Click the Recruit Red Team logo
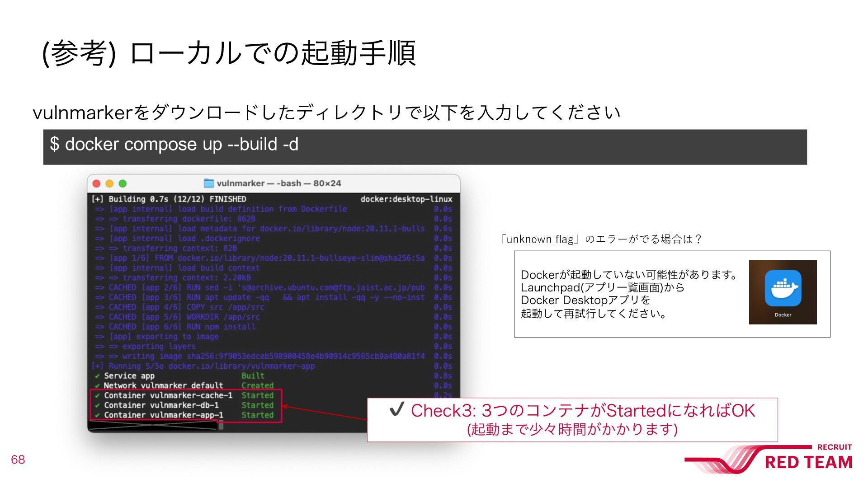868x488 pixels. click(769, 459)
